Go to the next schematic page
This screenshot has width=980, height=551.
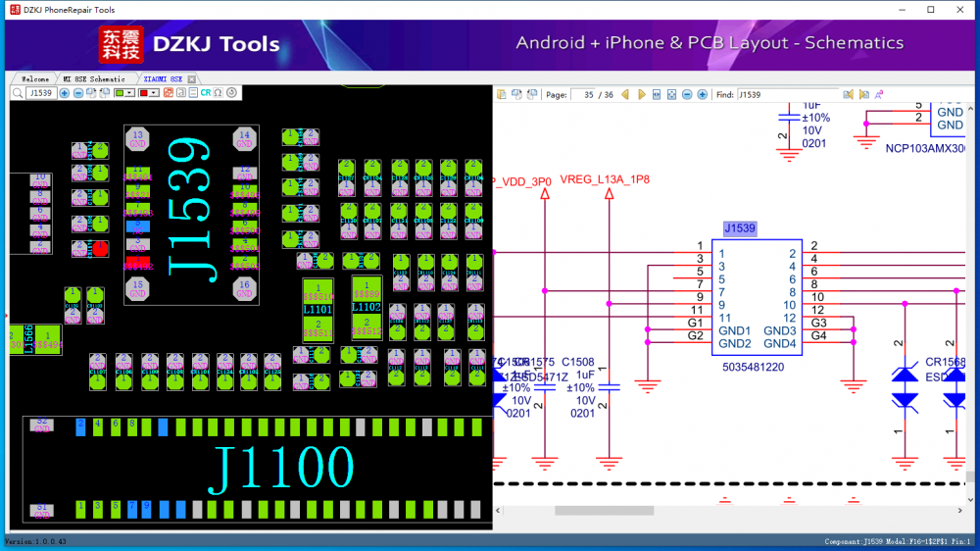[x=641, y=94]
